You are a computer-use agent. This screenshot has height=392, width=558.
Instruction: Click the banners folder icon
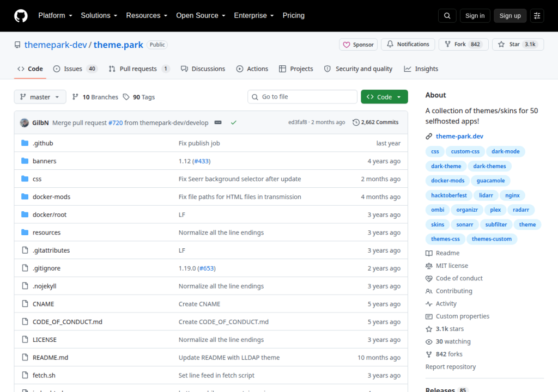[x=25, y=161]
